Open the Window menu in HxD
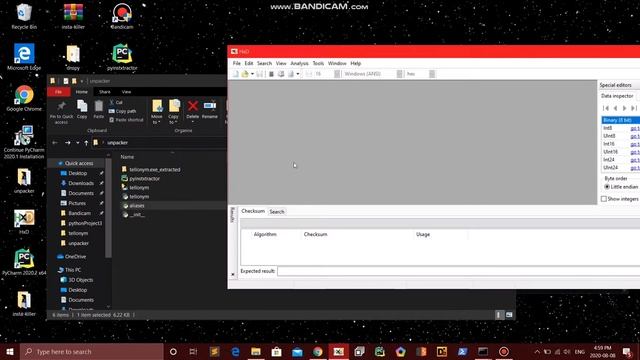640x360 pixels. pos(337,63)
